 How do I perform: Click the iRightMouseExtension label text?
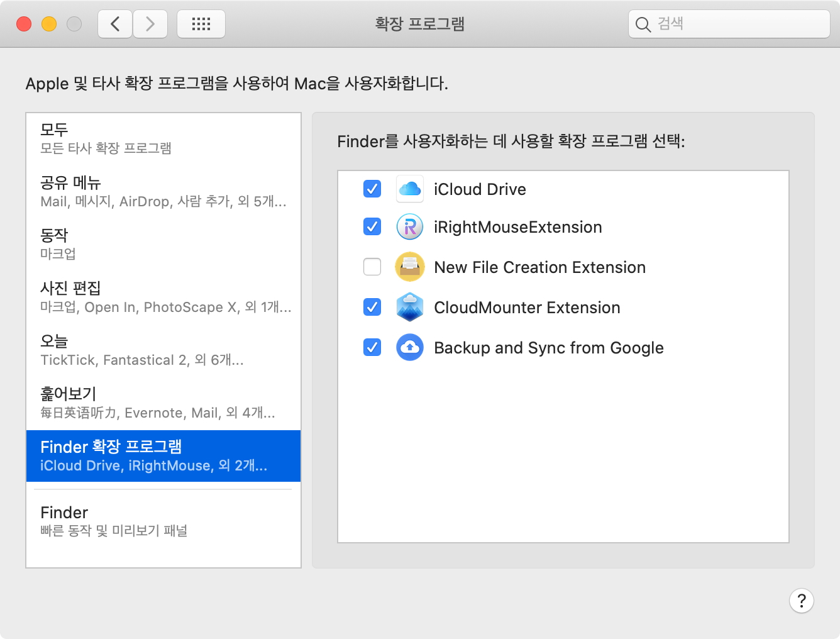[518, 227]
